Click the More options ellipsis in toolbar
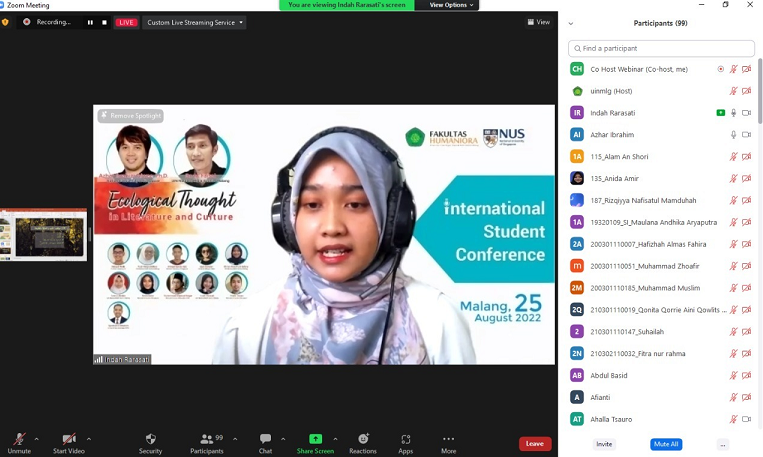The image size is (763, 457). [x=448, y=441]
